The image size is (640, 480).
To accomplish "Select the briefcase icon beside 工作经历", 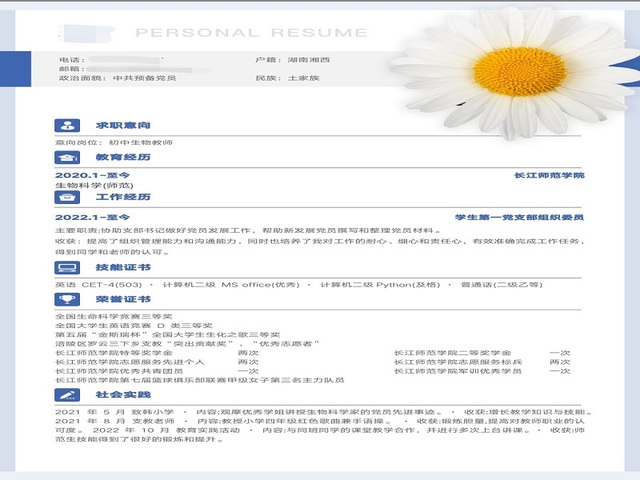I will [68, 198].
